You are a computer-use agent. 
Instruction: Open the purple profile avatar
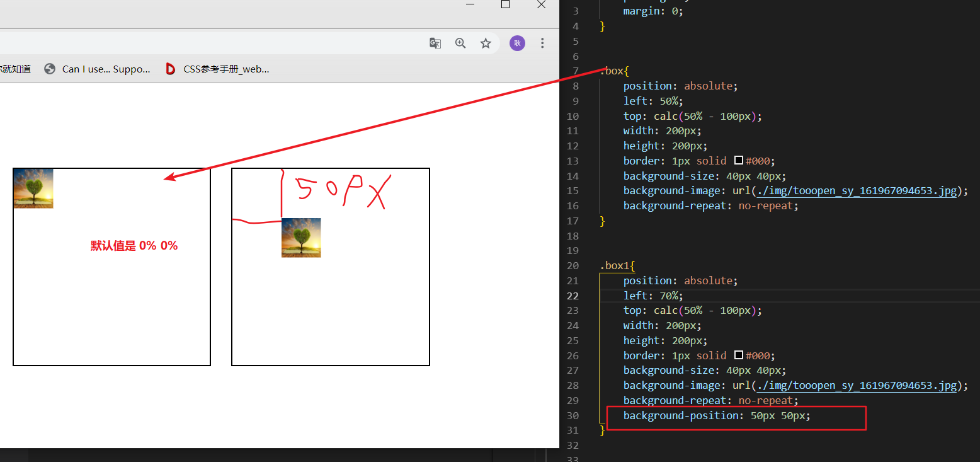[x=517, y=43]
